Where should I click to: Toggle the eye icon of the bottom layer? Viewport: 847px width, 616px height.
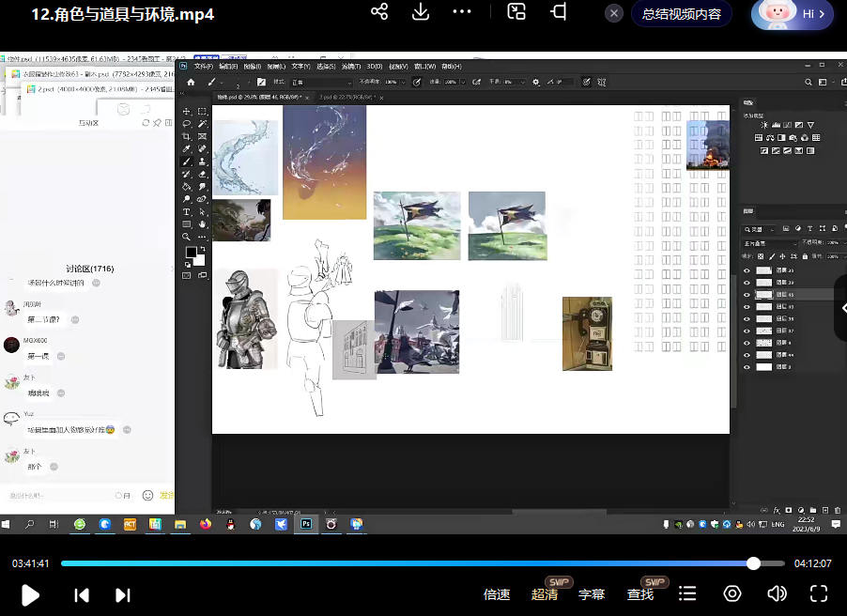(x=747, y=367)
